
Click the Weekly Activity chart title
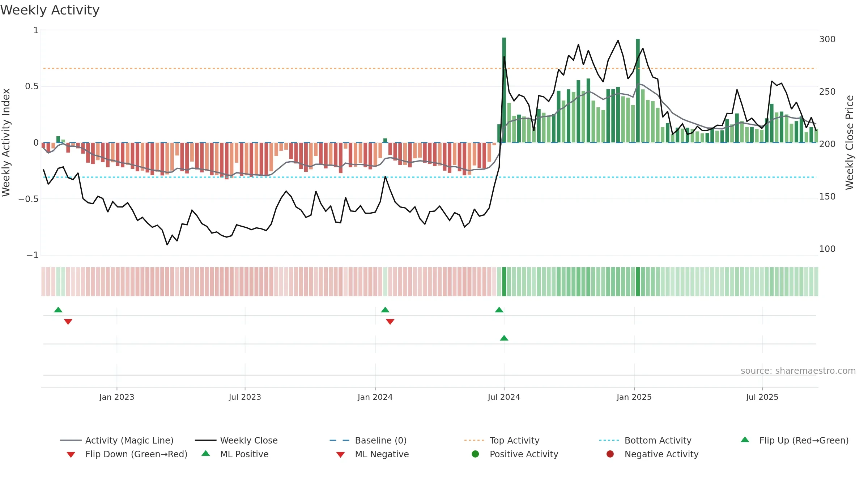(x=50, y=10)
